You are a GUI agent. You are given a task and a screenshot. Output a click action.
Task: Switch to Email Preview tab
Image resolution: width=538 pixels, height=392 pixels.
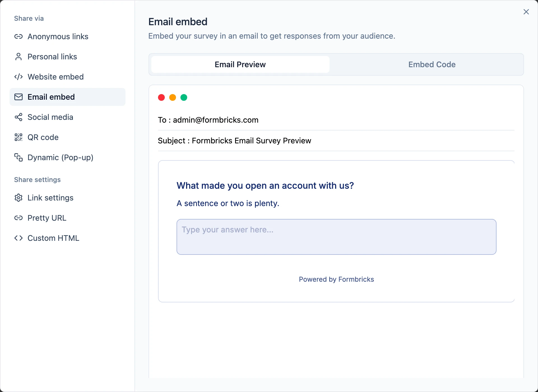(x=240, y=64)
